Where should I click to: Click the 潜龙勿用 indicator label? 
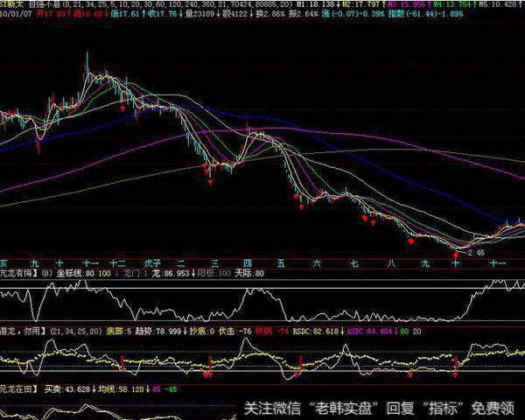pyautogui.click(x=17, y=332)
